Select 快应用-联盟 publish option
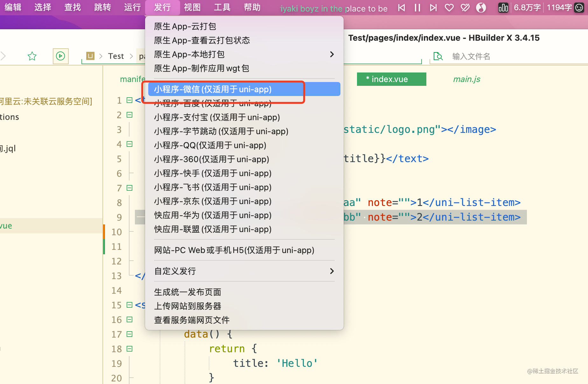This screenshot has width=588, height=384. tap(244, 229)
